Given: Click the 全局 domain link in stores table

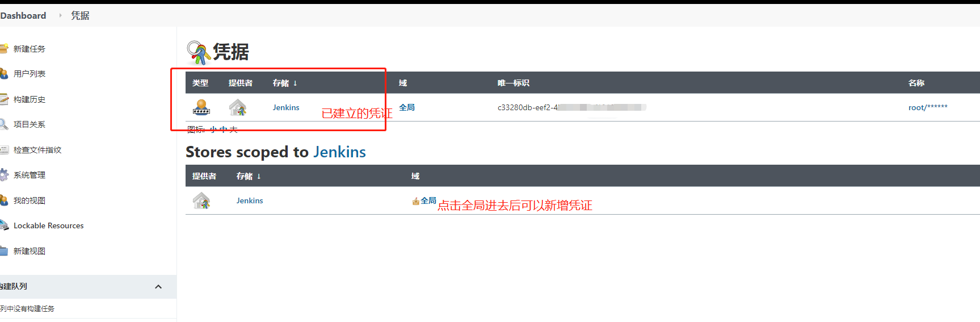Looking at the screenshot, I should pyautogui.click(x=428, y=200).
